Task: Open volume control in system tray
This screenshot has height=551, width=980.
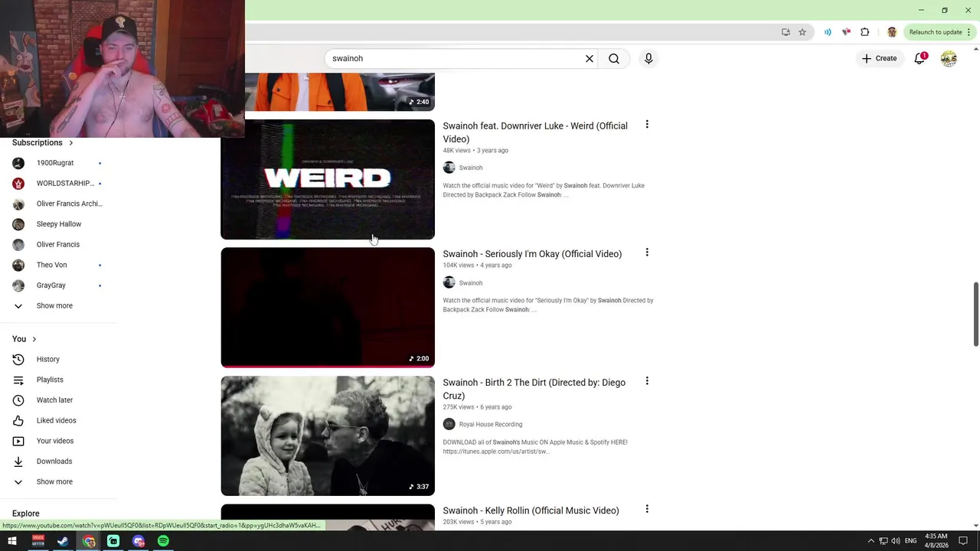Action: [896, 541]
